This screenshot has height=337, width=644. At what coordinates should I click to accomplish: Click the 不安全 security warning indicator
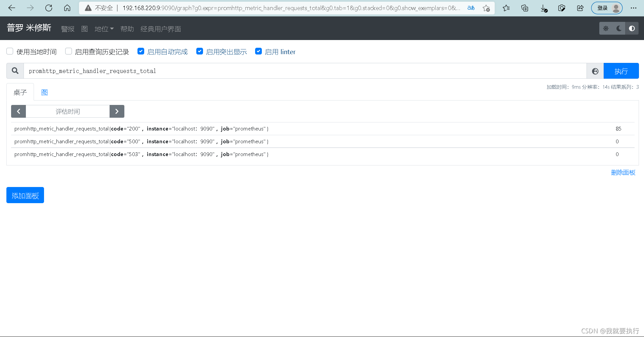coord(99,8)
